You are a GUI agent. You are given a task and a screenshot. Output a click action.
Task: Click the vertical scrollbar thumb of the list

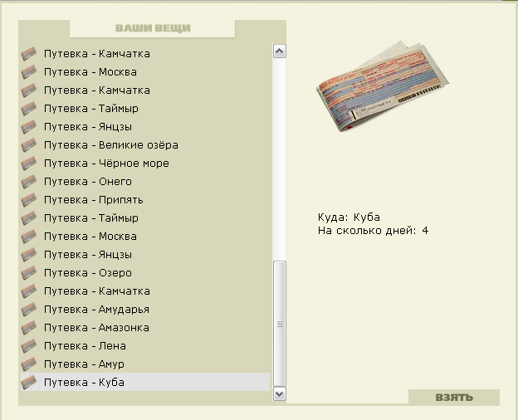click(x=280, y=324)
